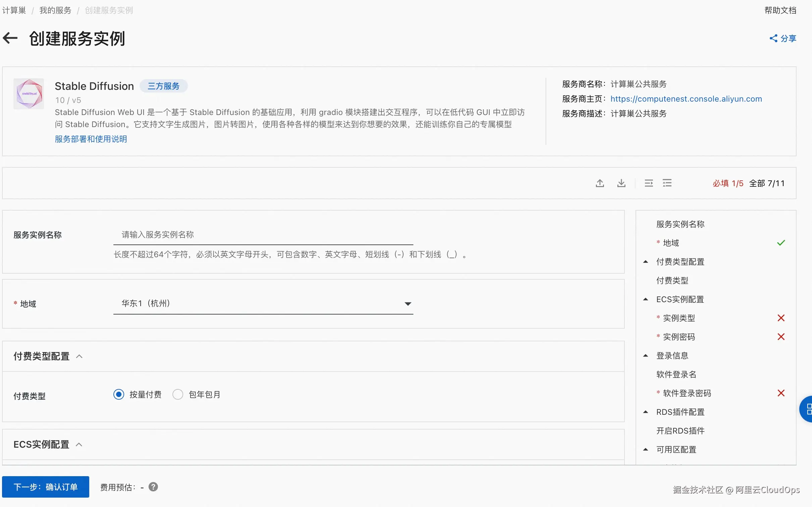Select the 包年包月 radio button
The width and height of the screenshot is (812, 507).
click(x=178, y=394)
